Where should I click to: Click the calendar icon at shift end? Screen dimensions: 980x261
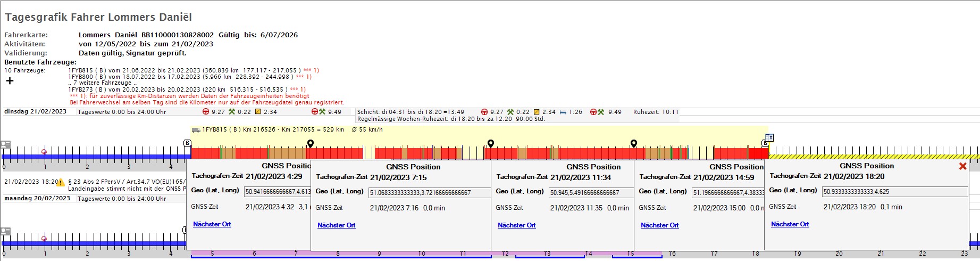pyautogui.click(x=769, y=137)
